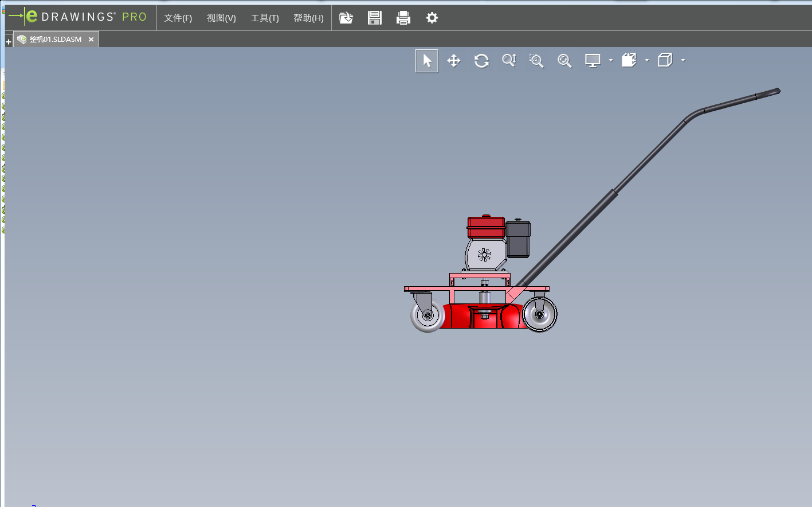Close the 整机01.SLDASM tab
The width and height of the screenshot is (812, 507).
click(91, 40)
